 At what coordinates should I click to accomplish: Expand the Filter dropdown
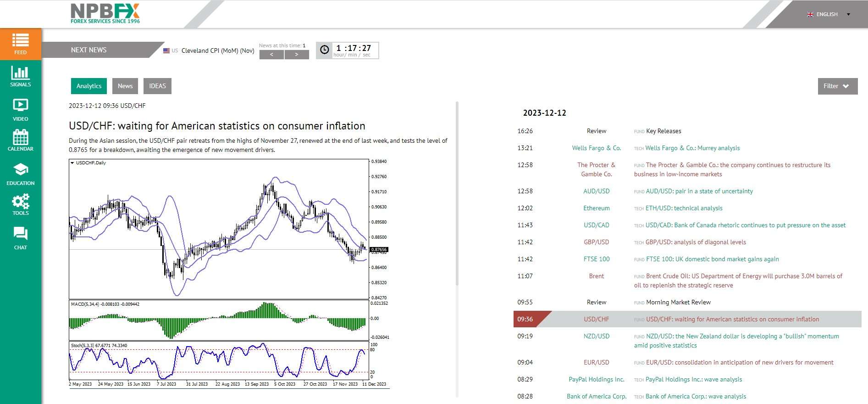838,86
